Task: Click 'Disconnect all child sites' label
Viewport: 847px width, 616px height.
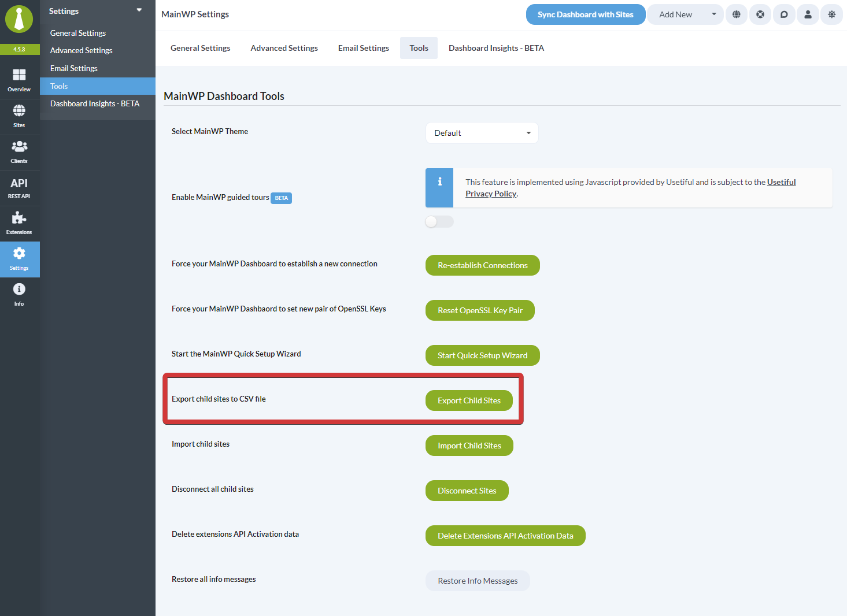Action: coord(213,489)
